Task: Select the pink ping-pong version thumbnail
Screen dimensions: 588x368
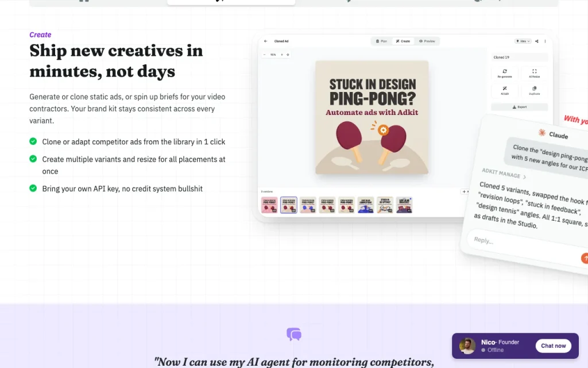Action: pos(269,205)
